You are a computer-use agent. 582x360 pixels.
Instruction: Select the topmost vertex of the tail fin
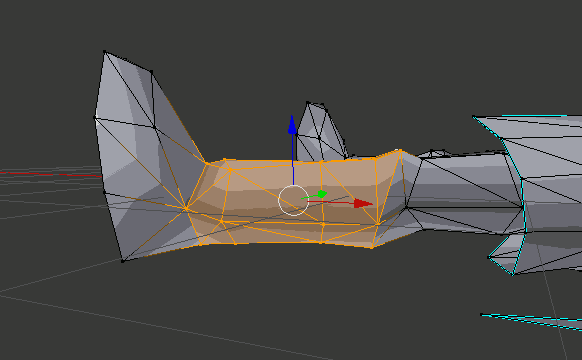(x=104, y=52)
